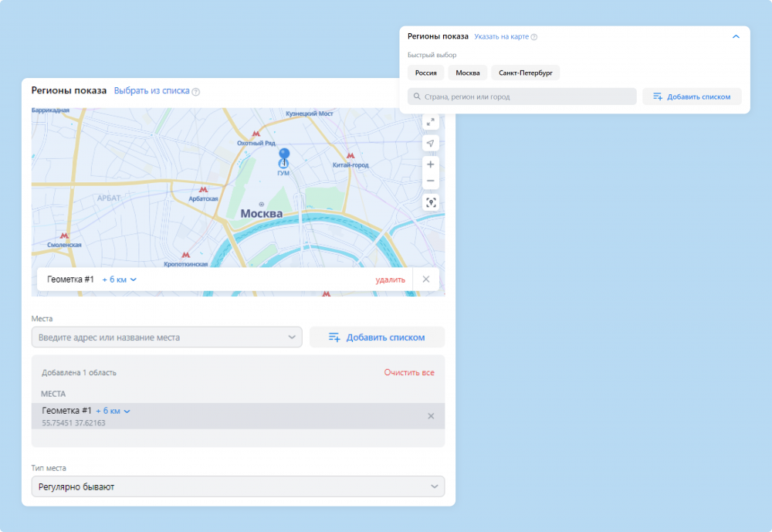
Task: Click the fullscreen expand map icon
Action: pyautogui.click(x=430, y=122)
